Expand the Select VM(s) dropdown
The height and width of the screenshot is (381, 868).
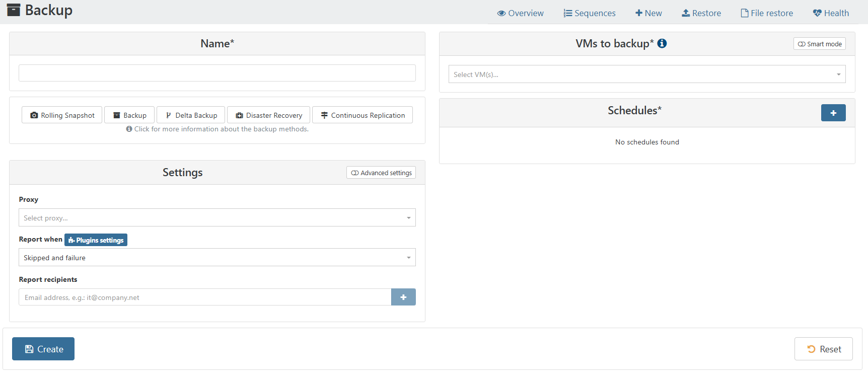(646, 74)
